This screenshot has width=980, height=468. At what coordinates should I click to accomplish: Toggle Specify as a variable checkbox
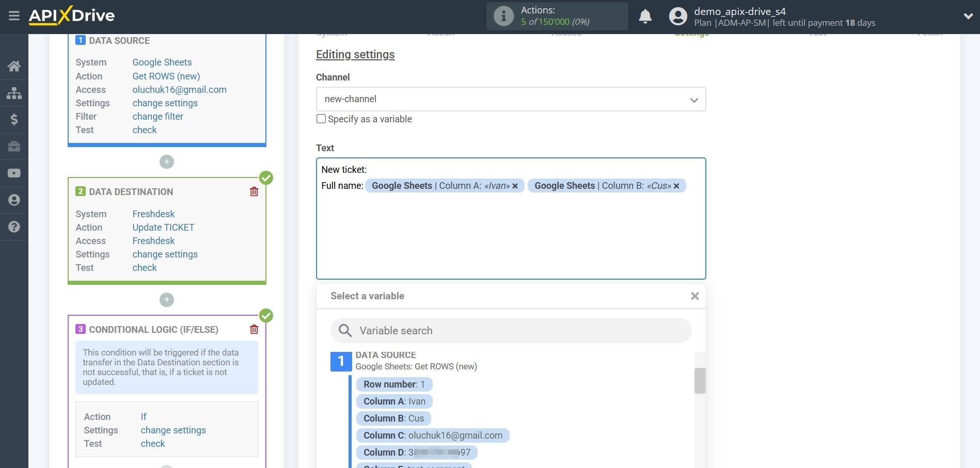[321, 119]
